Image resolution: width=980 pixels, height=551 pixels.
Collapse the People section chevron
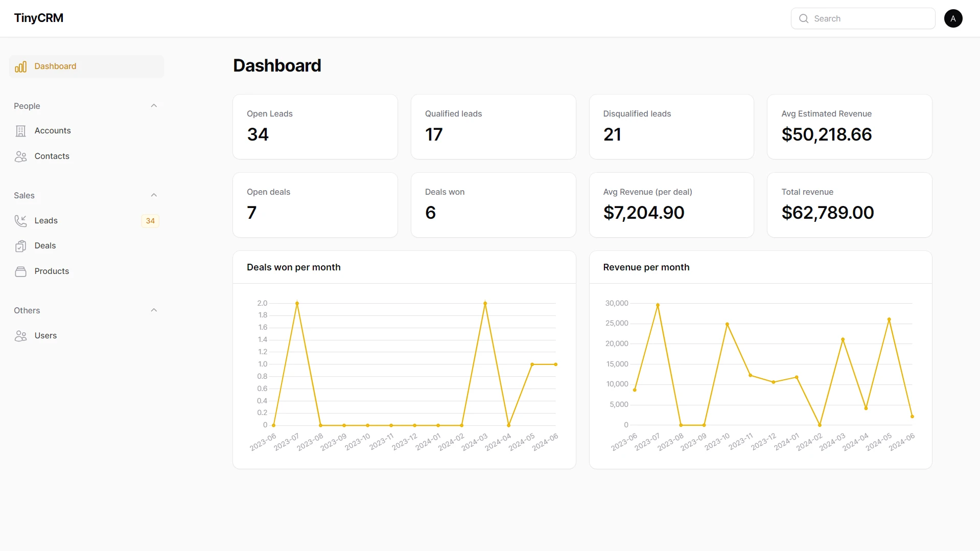(154, 106)
